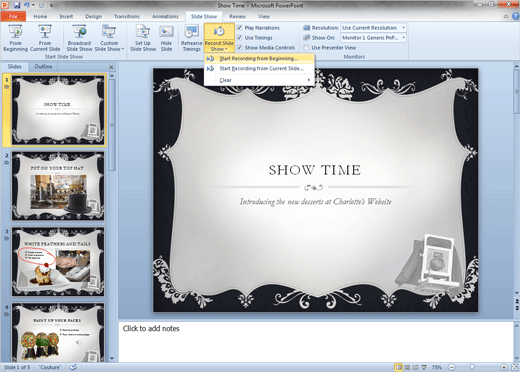Start show From Current Slide
Image resolution: width=520 pixels, height=372 pixels.
[x=45, y=38]
